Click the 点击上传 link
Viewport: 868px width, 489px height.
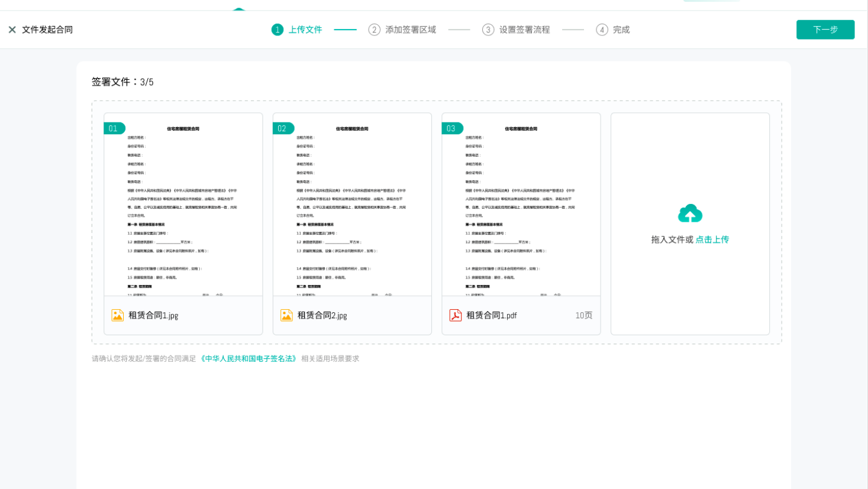click(712, 239)
